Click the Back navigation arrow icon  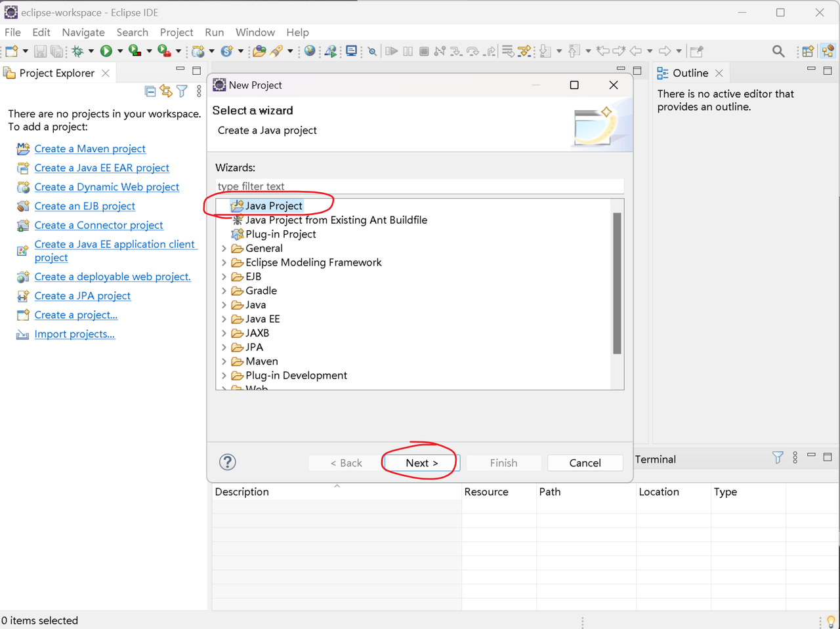point(635,51)
